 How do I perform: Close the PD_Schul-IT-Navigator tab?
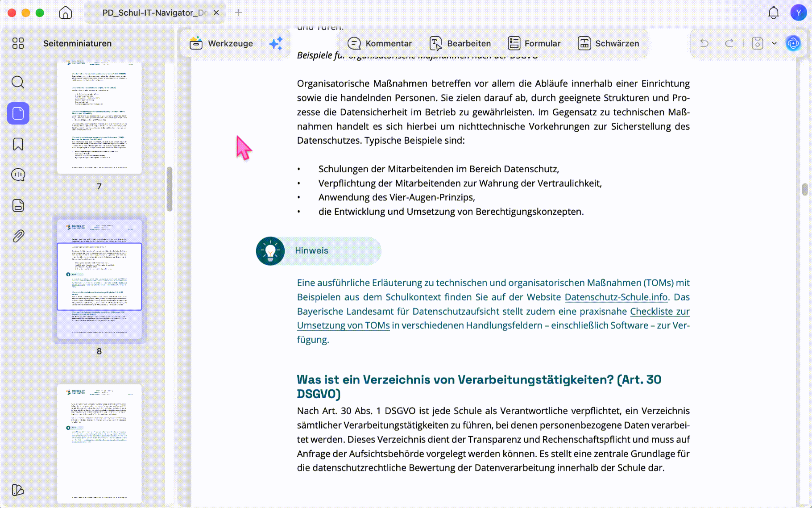216,12
